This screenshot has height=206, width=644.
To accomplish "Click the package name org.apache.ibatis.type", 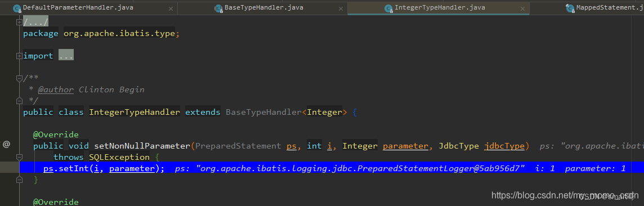I will (119, 34).
